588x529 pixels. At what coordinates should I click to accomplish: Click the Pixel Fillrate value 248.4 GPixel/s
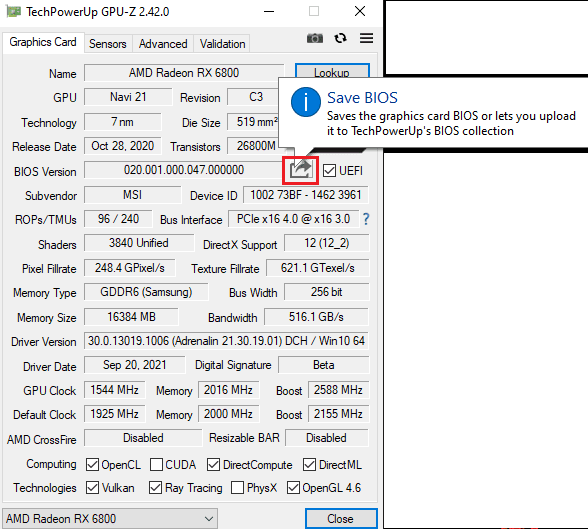coord(130,268)
